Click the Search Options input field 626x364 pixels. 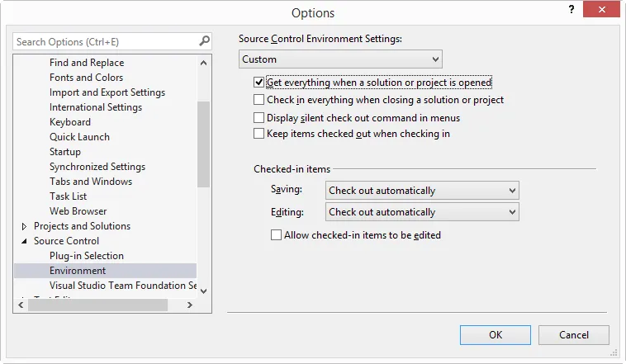[103, 41]
